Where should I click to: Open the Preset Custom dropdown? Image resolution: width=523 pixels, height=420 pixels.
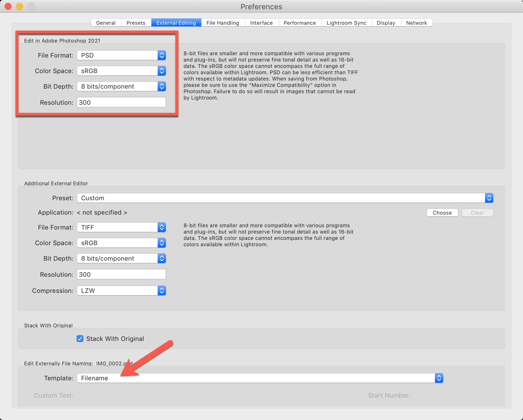[285, 198]
